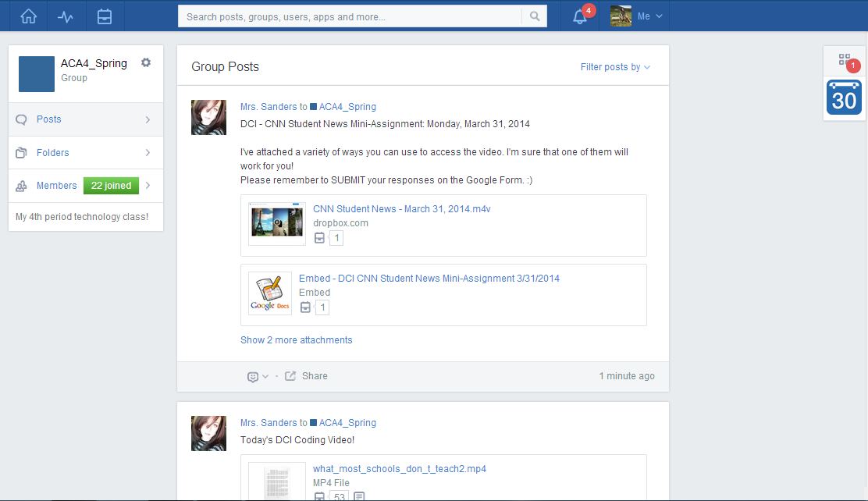
Task: Click the Group Posts heading
Action: point(225,66)
